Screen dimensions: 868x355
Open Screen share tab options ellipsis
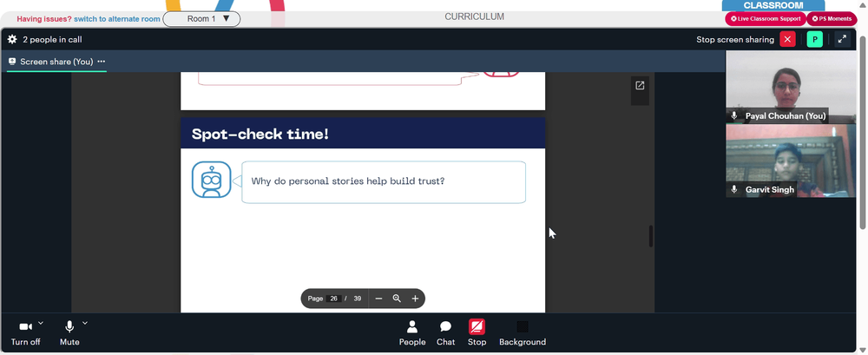(101, 62)
